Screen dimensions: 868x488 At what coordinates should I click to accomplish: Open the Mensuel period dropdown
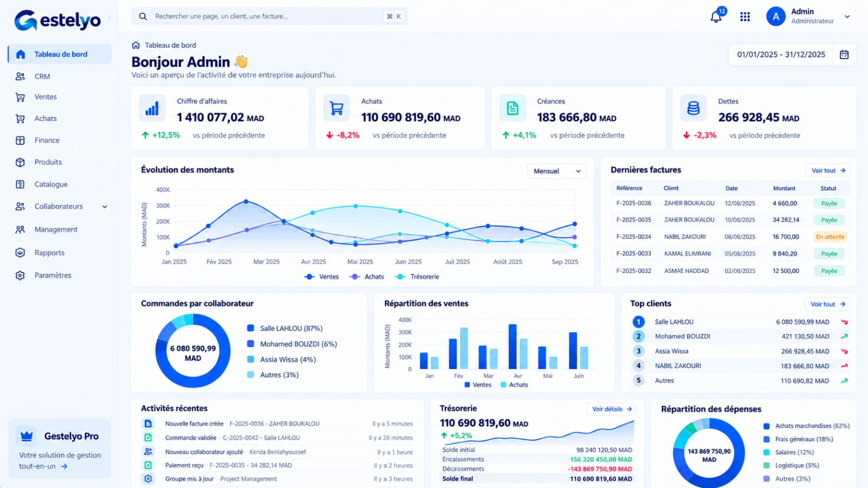pos(557,171)
